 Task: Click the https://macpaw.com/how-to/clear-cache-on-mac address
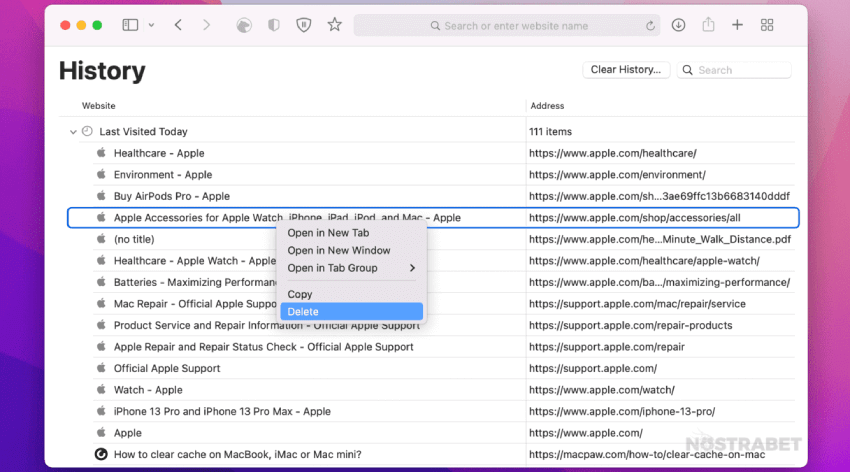click(647, 454)
